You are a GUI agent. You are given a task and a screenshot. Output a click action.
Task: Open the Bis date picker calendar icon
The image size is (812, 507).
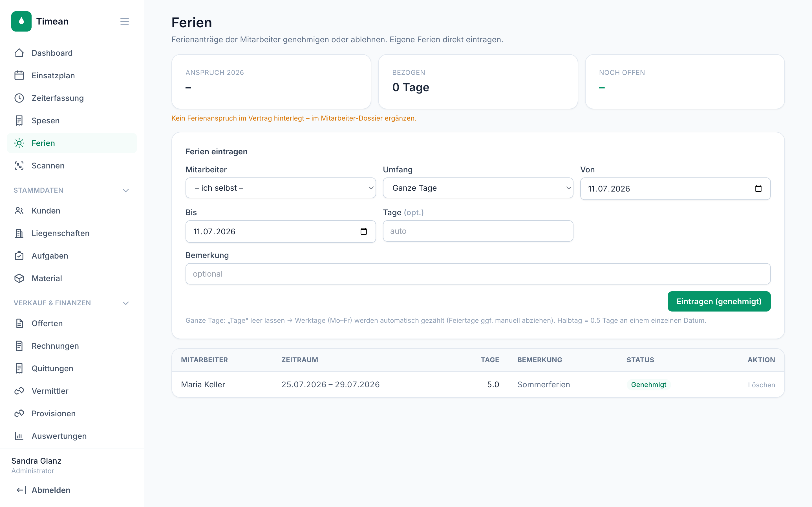coord(363,231)
